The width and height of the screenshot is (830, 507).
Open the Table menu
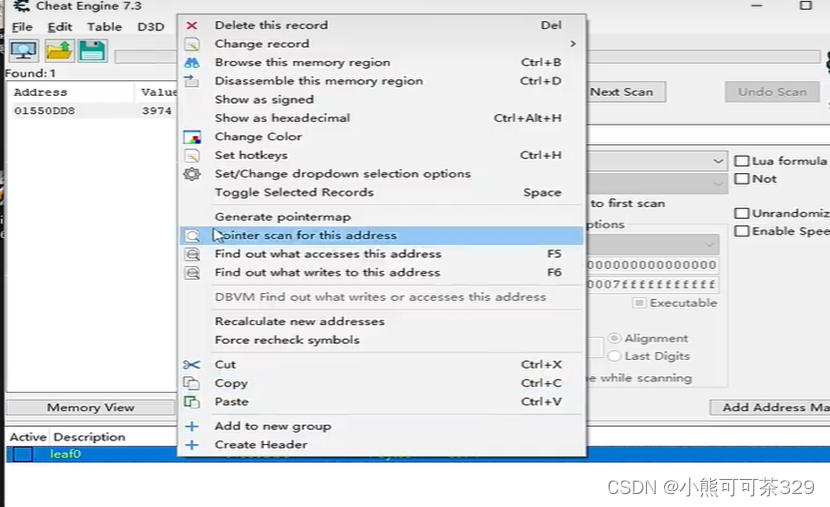(104, 27)
